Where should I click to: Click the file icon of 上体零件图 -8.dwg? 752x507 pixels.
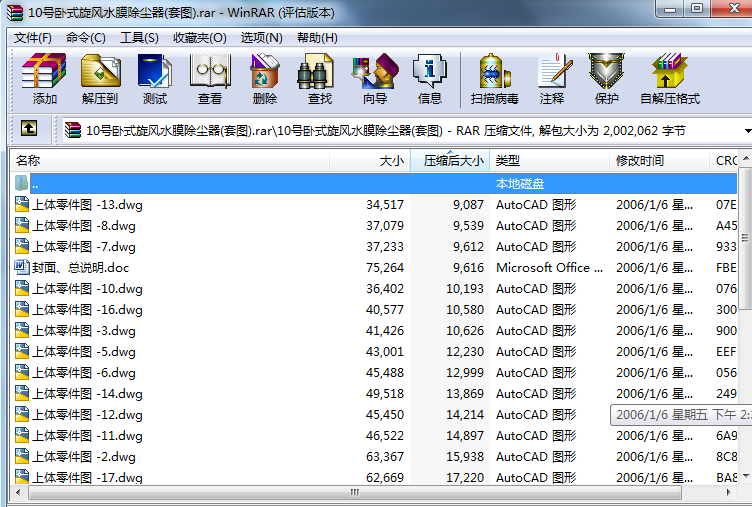click(22, 225)
